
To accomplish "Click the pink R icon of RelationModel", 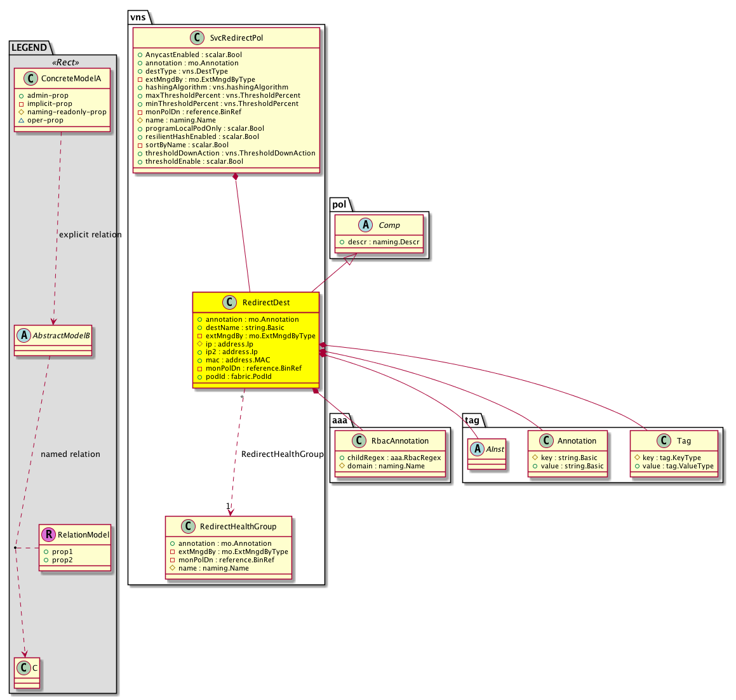I will pyautogui.click(x=48, y=535).
